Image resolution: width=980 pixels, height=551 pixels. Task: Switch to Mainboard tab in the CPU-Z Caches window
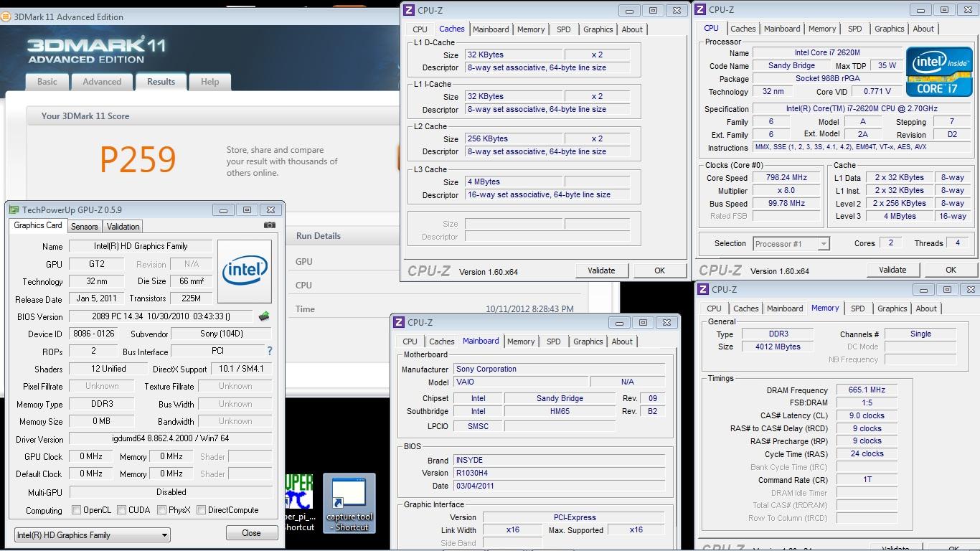tap(491, 29)
